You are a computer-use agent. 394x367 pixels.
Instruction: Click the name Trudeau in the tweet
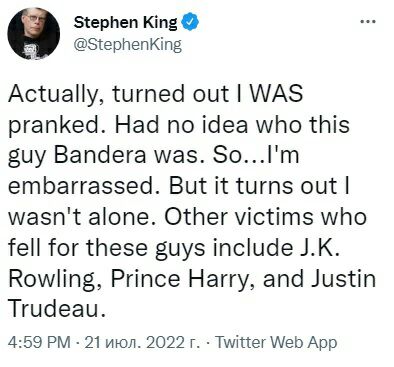pyautogui.click(x=54, y=309)
